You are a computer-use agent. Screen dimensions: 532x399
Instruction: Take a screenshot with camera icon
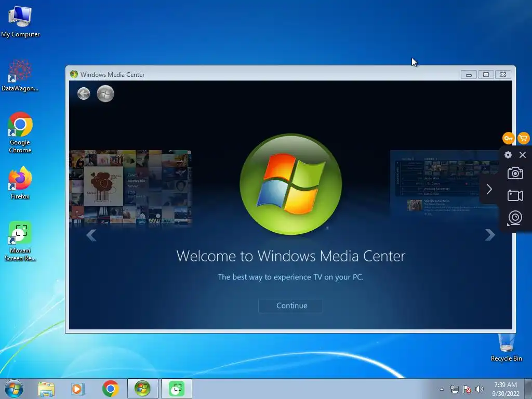(x=515, y=173)
